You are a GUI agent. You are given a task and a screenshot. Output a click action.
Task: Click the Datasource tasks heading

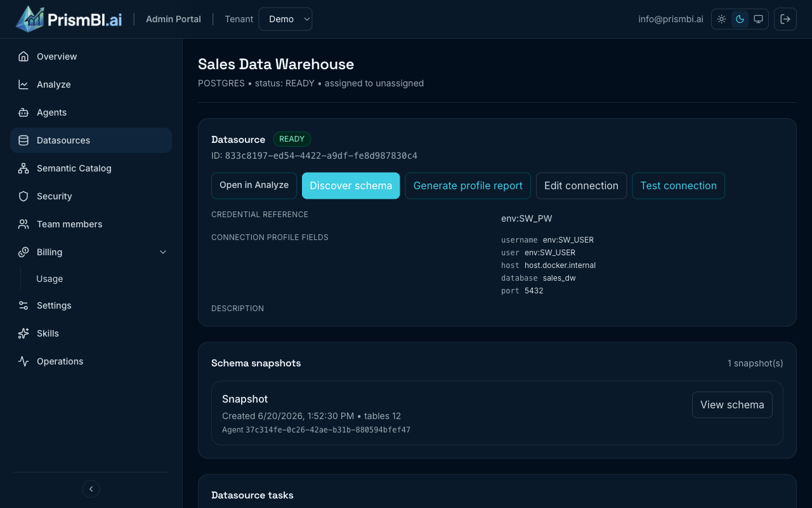[252, 495]
